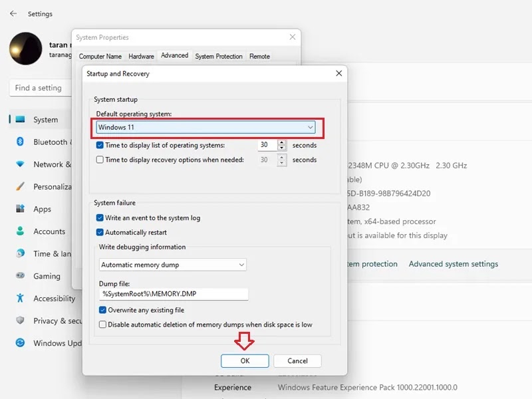Image resolution: width=532 pixels, height=399 pixels.
Task: Open the Gaming controller icon
Action: [x=21, y=275]
